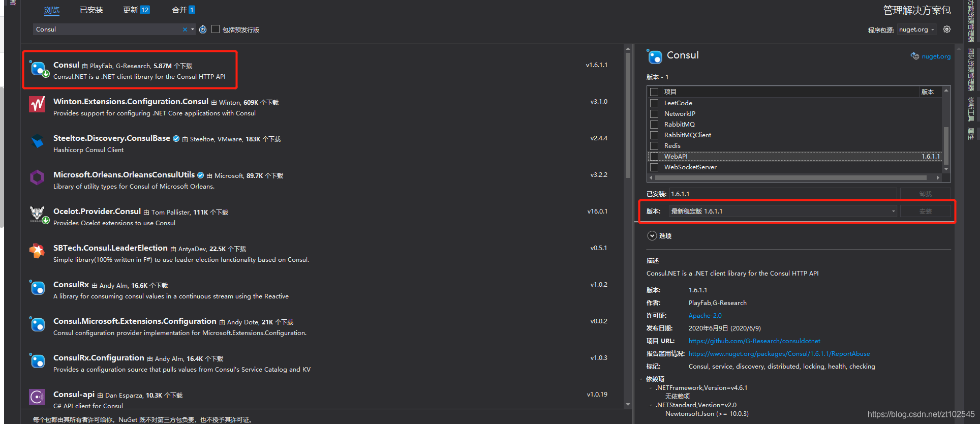
Task: Open the consuldotnet GitHub project URL
Action: pyautogui.click(x=754, y=341)
